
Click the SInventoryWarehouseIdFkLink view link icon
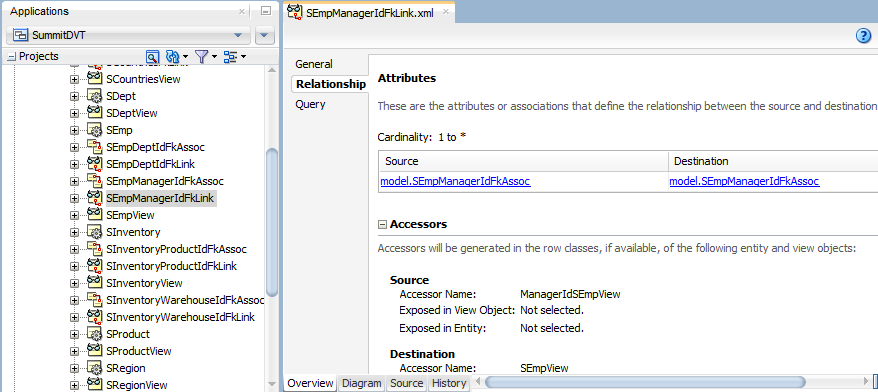[x=94, y=317]
